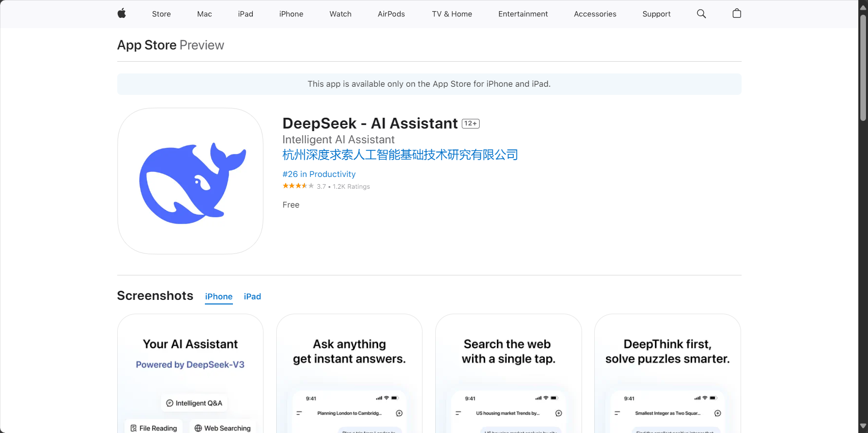
Task: Open the Support menu
Action: [656, 14]
